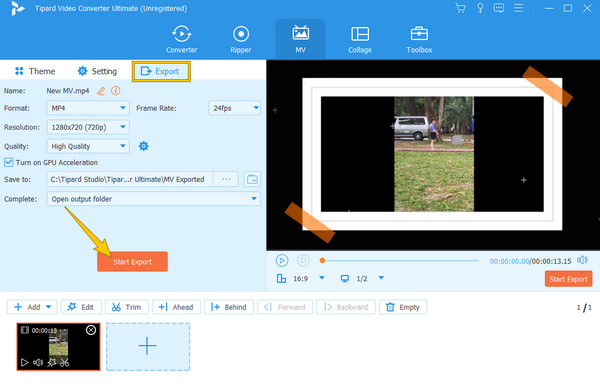Viewport: 600px width, 384px height.
Task: Open the hamburger menu in title bar
Action: (x=518, y=8)
